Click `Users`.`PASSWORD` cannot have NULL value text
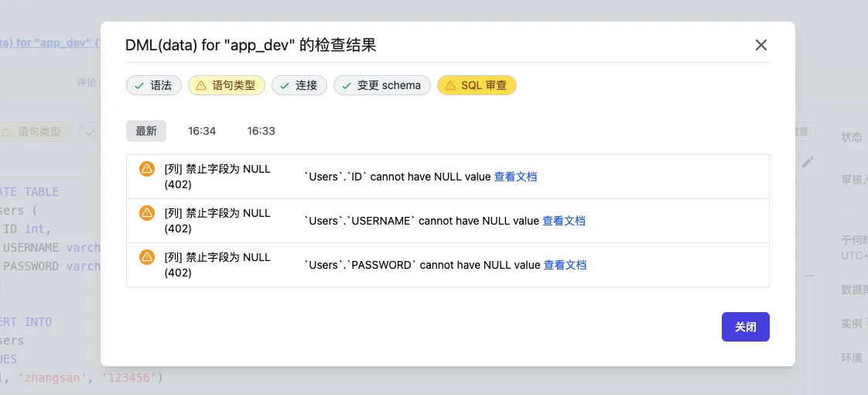The height and width of the screenshot is (395, 868). (422, 265)
